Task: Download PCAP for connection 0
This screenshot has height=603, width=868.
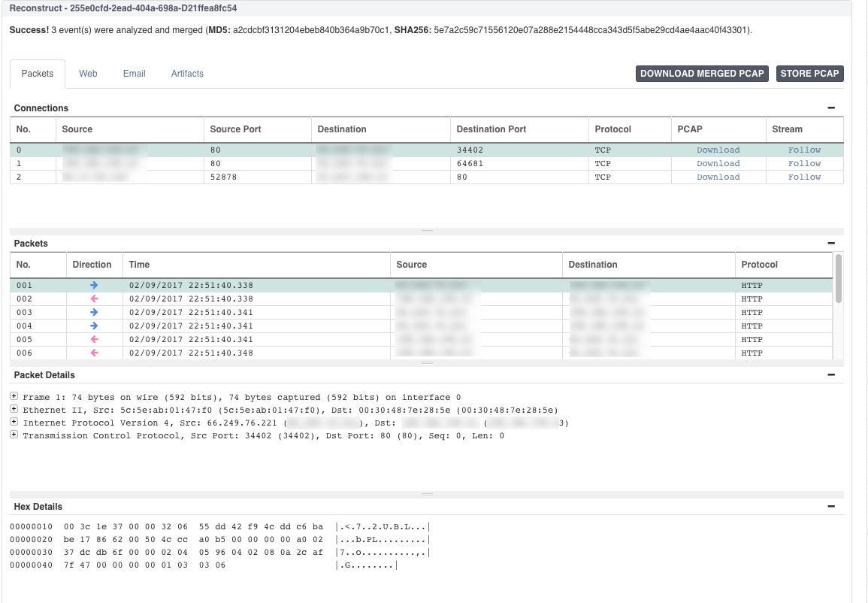Action: [x=718, y=150]
